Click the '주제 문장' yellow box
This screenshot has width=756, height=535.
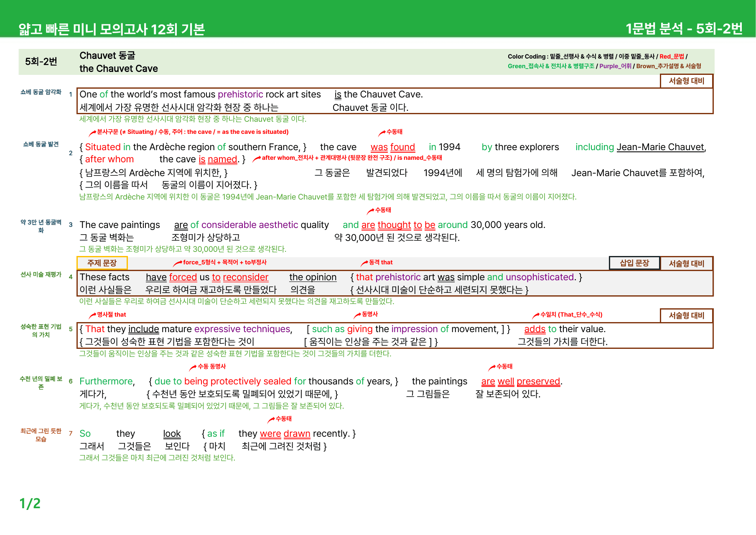point(102,263)
